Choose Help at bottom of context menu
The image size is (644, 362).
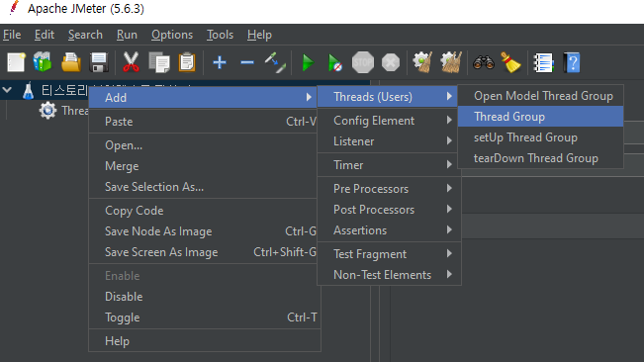point(204,341)
